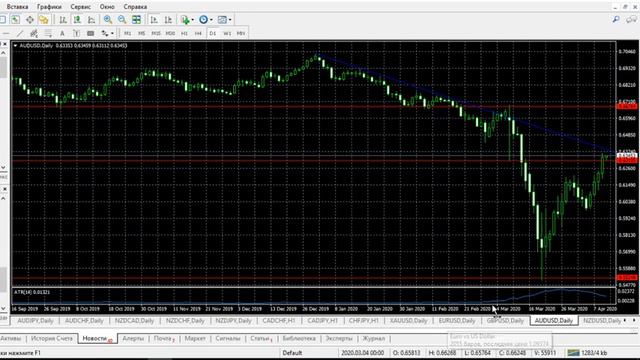Click the search magnifier icon top right
This screenshot has width=640, height=360.
(616, 19)
